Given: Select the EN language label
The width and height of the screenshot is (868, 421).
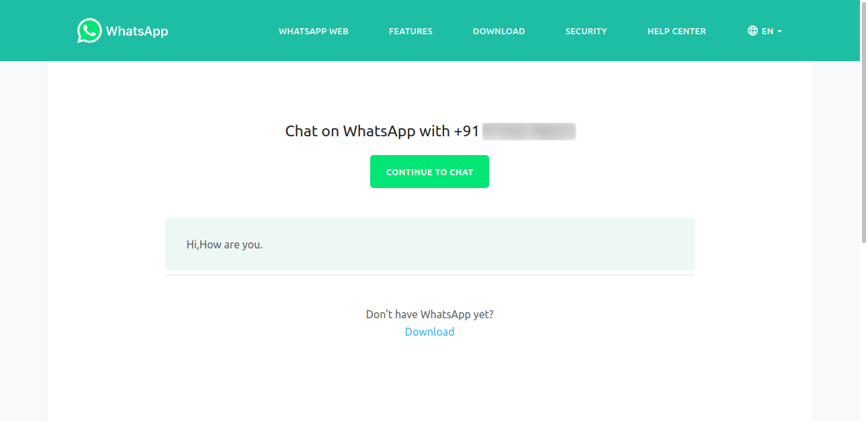Looking at the screenshot, I should click(x=767, y=31).
